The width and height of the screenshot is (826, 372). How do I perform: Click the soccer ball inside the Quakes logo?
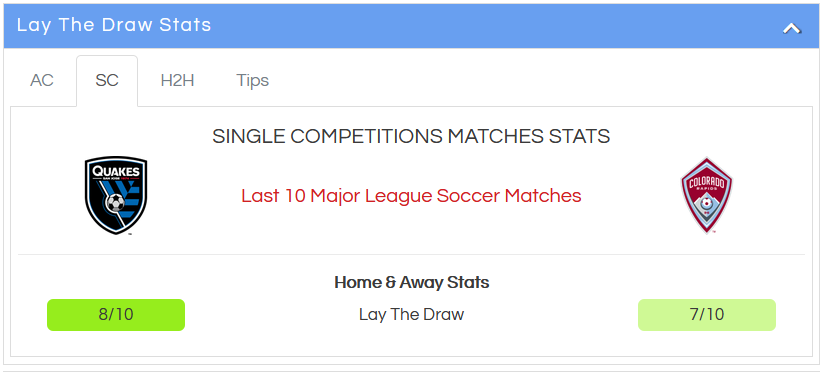click(x=115, y=202)
